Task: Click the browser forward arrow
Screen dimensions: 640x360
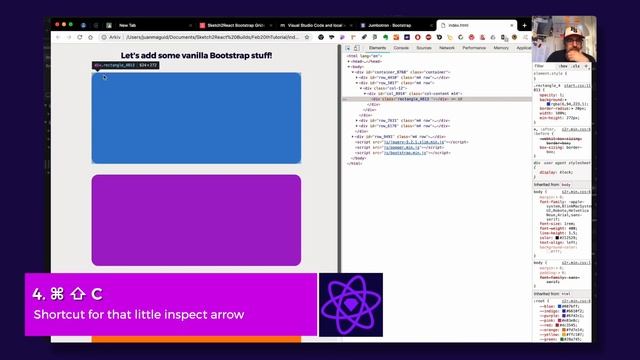Action: (69, 37)
